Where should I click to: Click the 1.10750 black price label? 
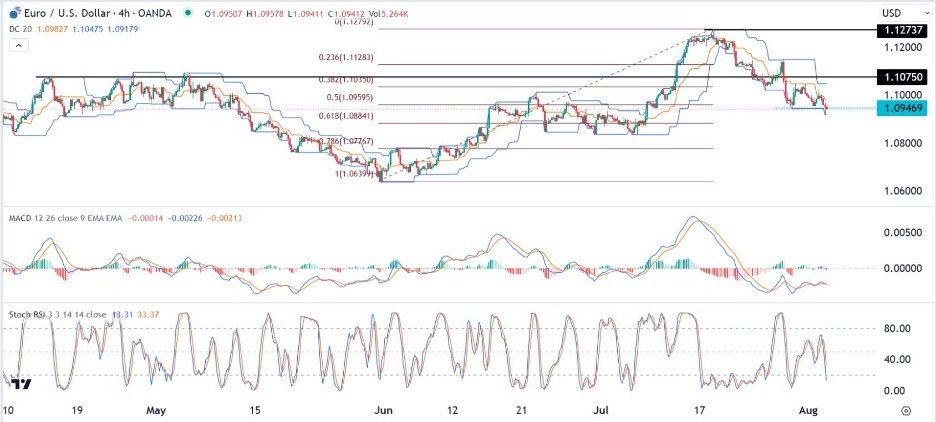point(901,77)
